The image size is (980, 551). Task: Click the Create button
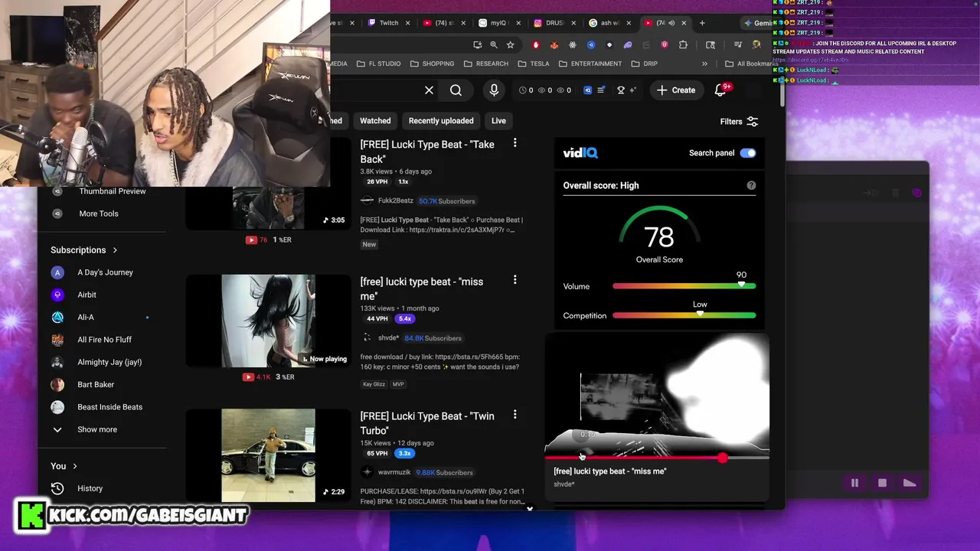click(676, 90)
